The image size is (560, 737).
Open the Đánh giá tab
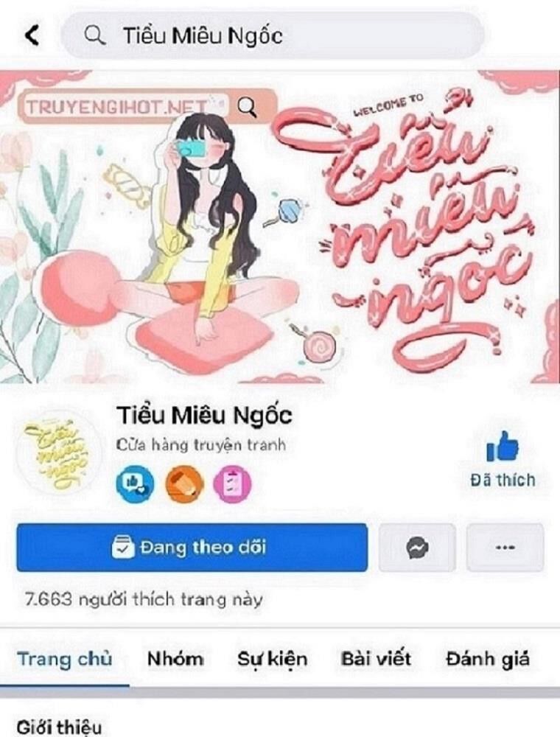pos(488,660)
